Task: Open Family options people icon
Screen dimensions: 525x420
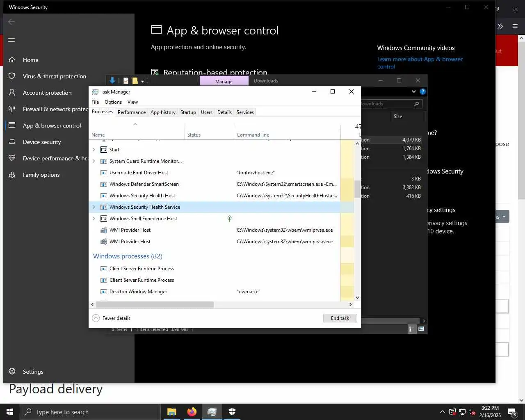Action: (x=12, y=175)
